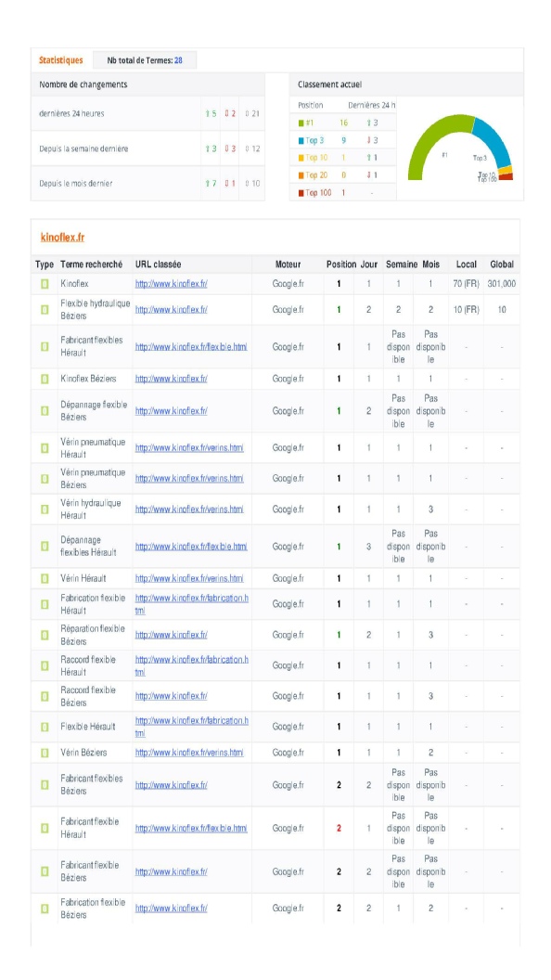Click the green #1 legend square
The width and height of the screenshot is (551, 980).
point(301,123)
